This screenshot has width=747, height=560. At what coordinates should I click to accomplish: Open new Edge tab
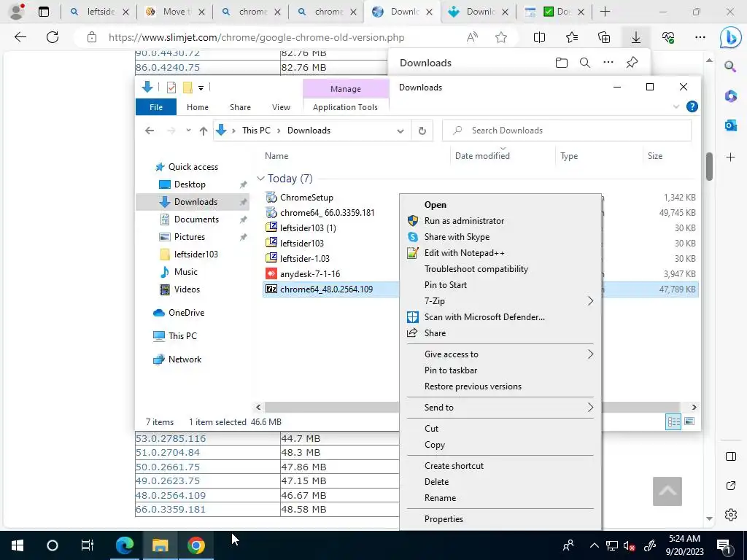[x=605, y=12]
